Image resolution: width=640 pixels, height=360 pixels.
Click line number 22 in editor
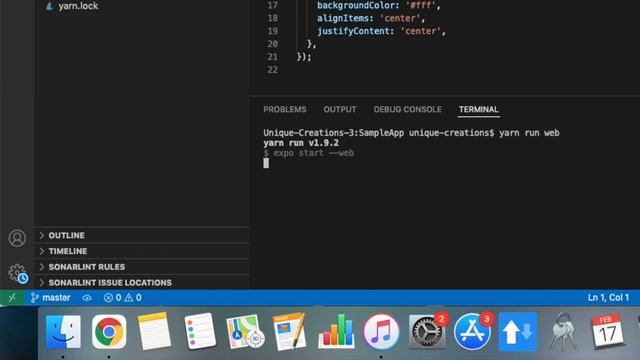(x=273, y=69)
